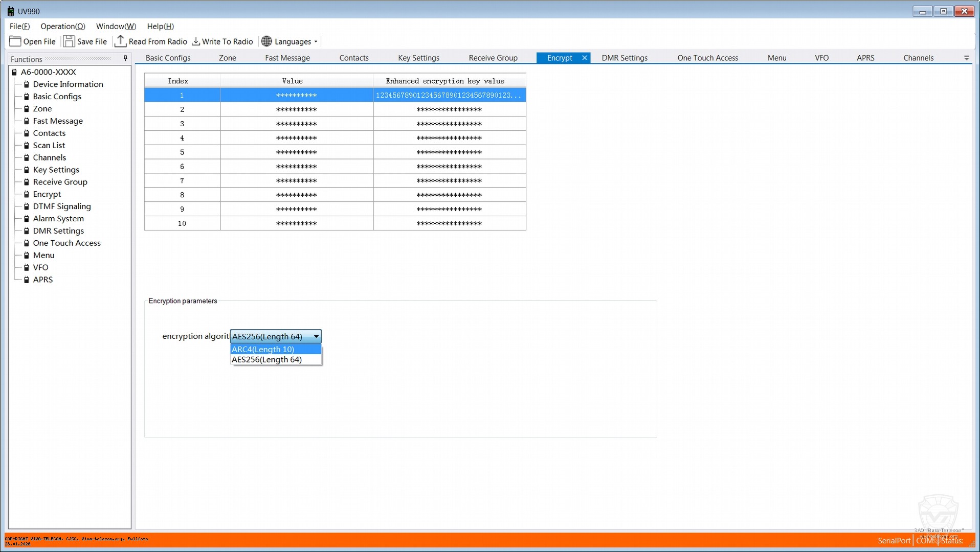Viewport: 980px width, 552px height.
Task: Switch to the DMR Settings tab
Action: click(x=624, y=58)
